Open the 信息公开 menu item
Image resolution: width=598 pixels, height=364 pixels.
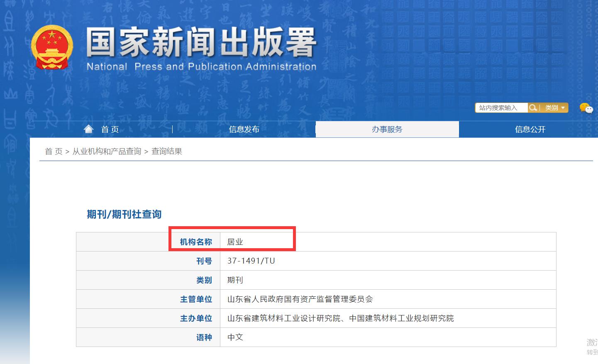(530, 129)
